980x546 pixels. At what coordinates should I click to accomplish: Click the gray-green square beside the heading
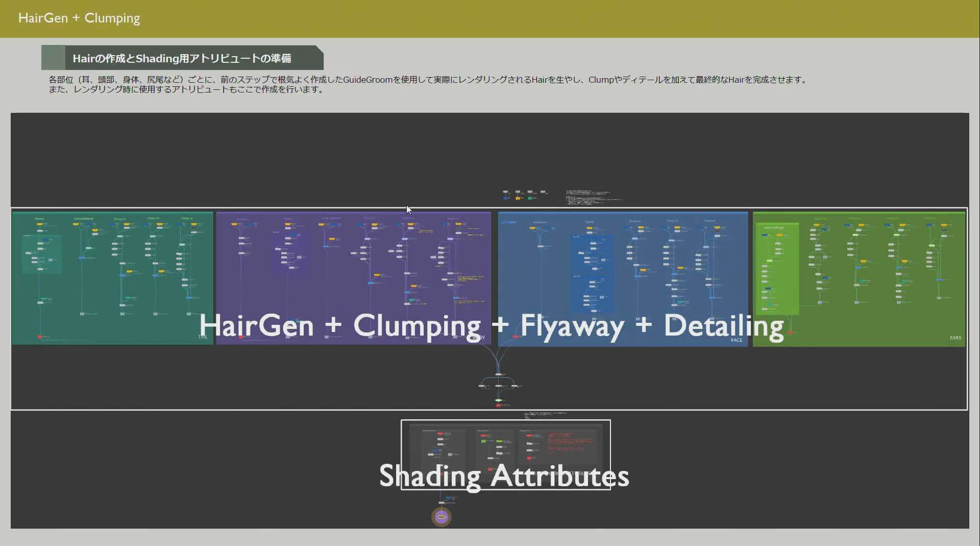(x=53, y=58)
